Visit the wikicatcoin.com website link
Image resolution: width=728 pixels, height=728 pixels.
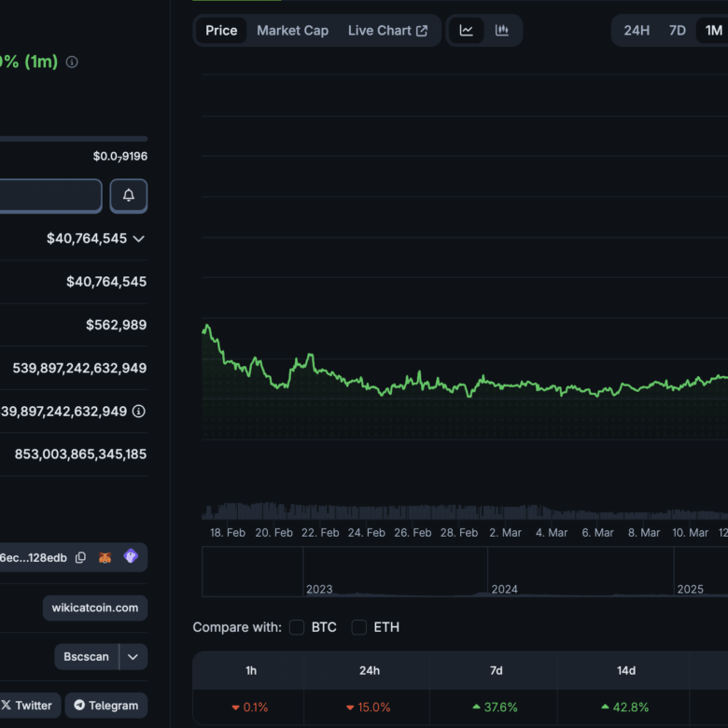point(95,609)
